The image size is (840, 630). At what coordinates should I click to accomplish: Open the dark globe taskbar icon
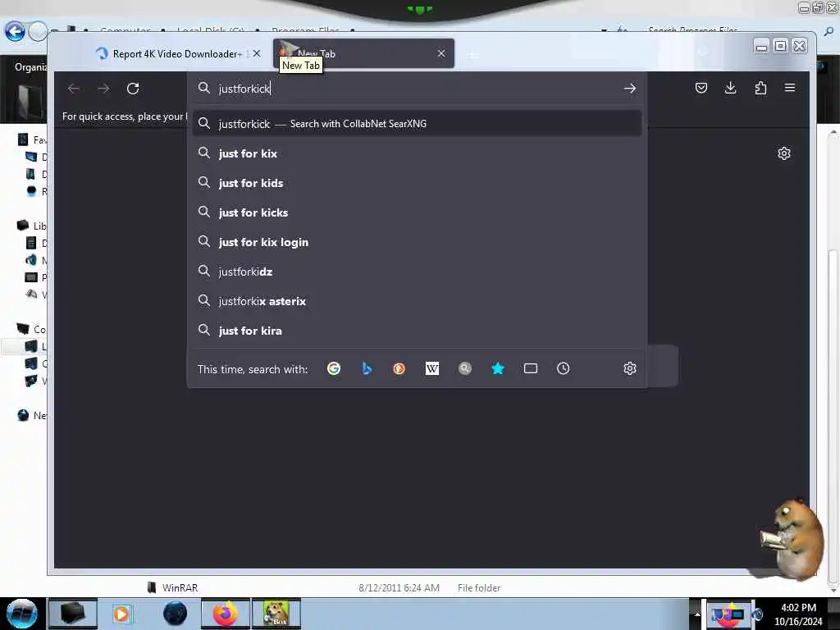tap(176, 614)
